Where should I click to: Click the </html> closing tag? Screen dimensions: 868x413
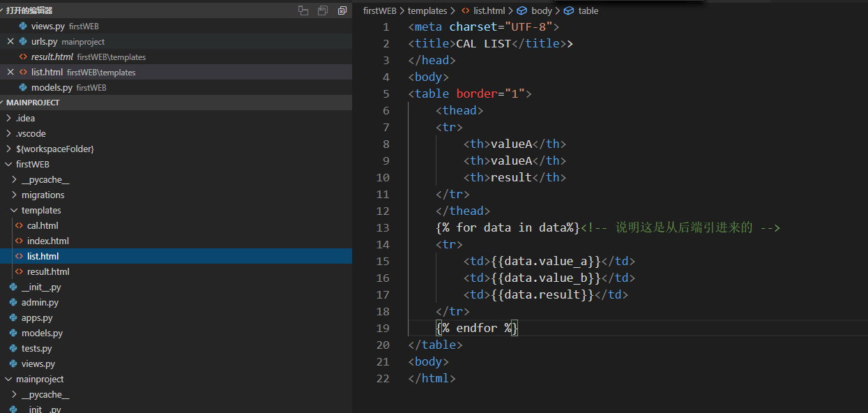pos(432,378)
